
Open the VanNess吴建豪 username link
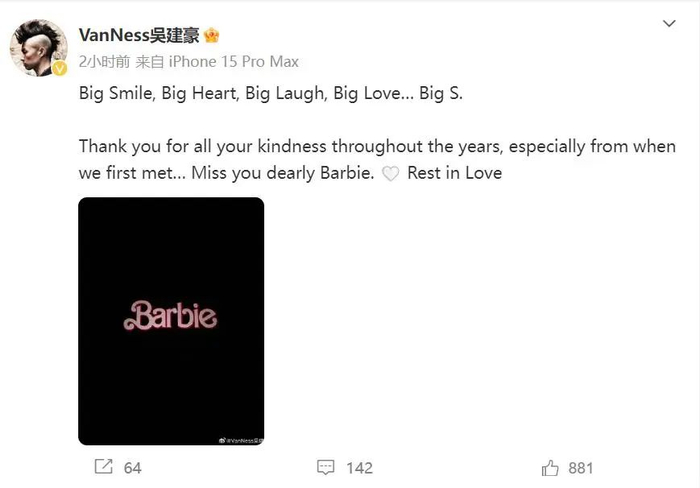[x=140, y=36]
